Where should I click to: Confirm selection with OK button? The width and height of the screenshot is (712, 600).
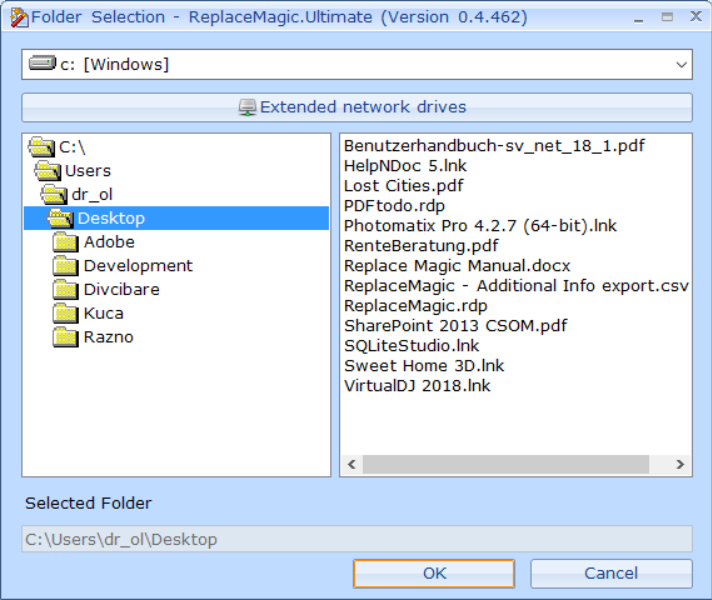click(434, 573)
